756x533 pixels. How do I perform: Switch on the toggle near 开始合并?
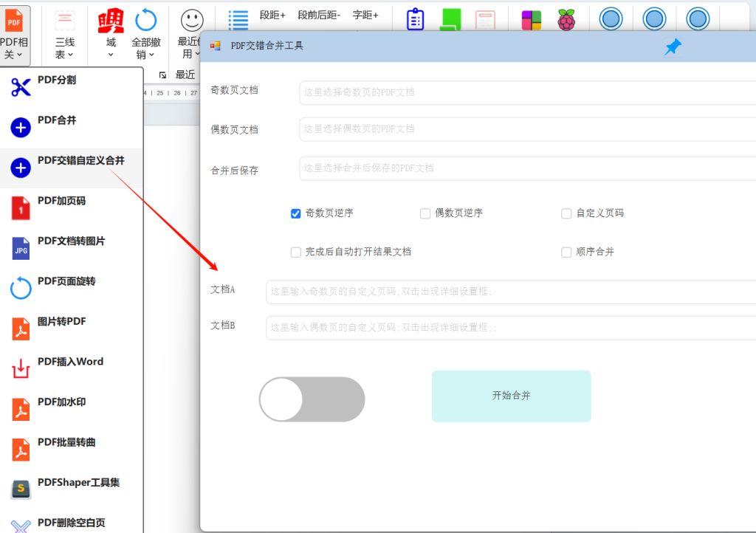[312, 399]
